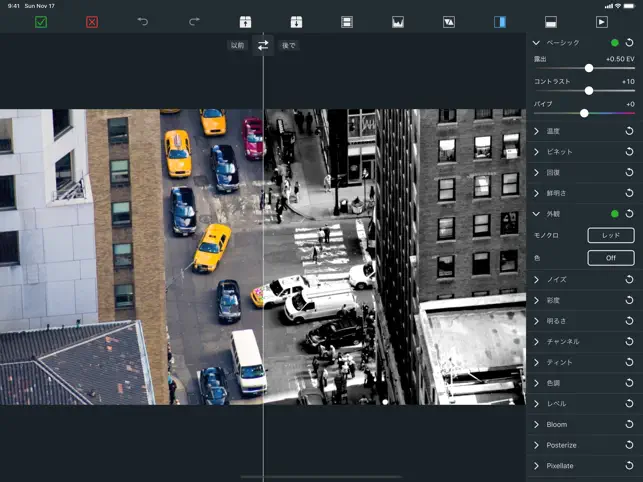Click the before/after swap arrows icon
This screenshot has height=482, width=643.
(263, 45)
